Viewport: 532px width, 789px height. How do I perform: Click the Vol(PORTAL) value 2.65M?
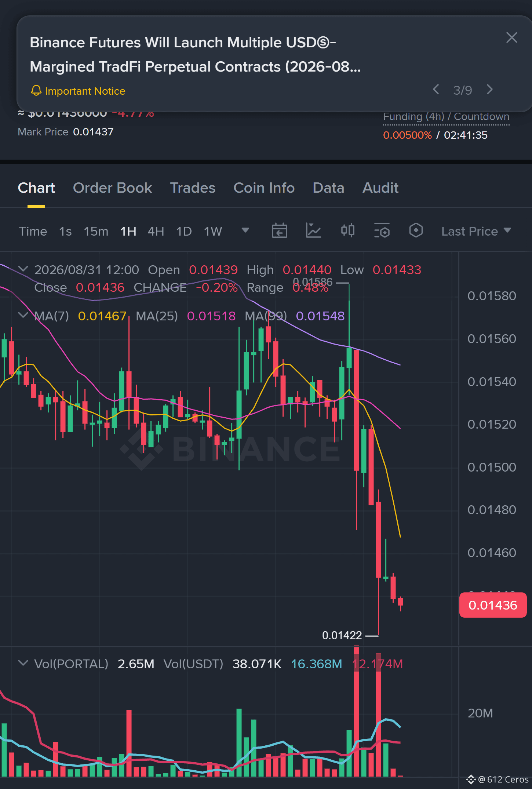pyautogui.click(x=136, y=664)
